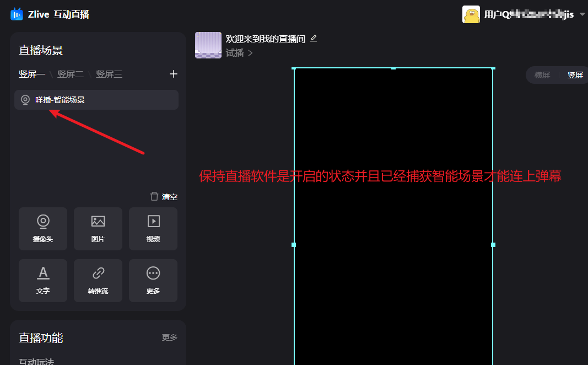Switch to the 竖屏三 scene tab
The height and width of the screenshot is (365, 588).
coord(109,74)
